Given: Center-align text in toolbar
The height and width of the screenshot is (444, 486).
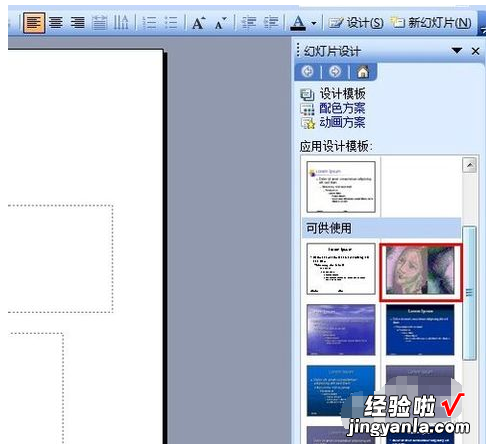Looking at the screenshot, I should [56, 23].
